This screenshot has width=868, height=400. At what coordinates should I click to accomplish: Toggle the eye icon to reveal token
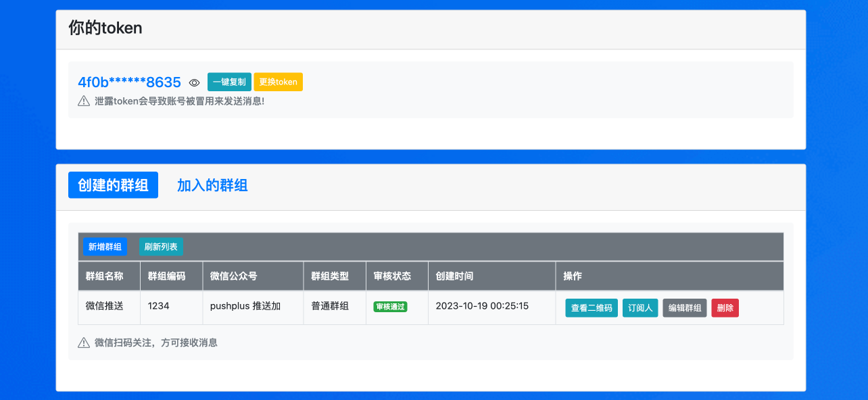coord(194,82)
